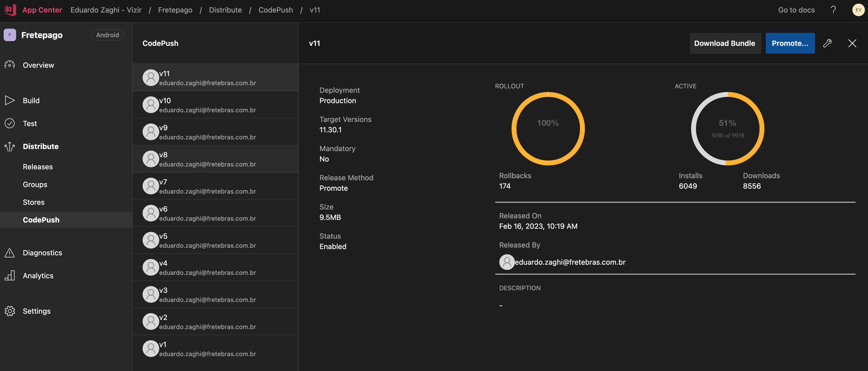Click CodePush breadcrumb link
Screen dimensions: 868x371
click(276, 10)
